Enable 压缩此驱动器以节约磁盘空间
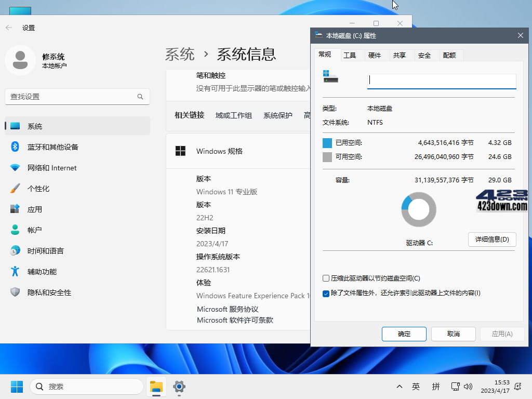The height and width of the screenshot is (399, 532). (327, 278)
